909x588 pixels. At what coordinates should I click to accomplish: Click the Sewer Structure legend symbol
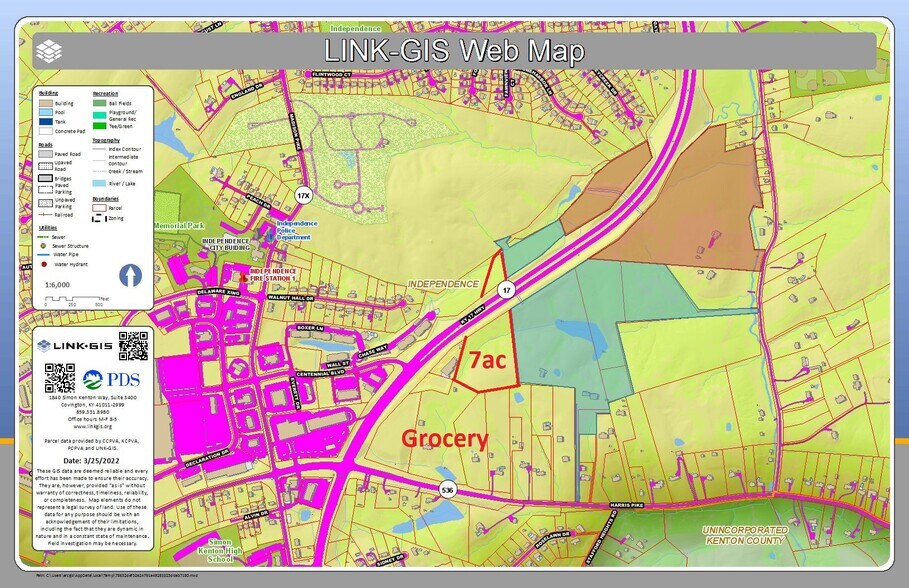click(45, 246)
